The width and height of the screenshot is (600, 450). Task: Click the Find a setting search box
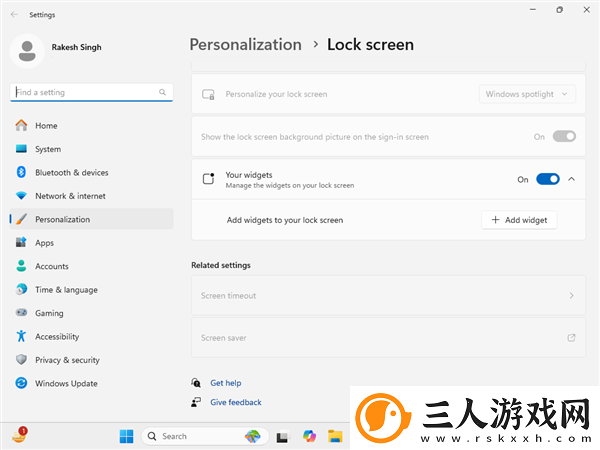pos(91,92)
